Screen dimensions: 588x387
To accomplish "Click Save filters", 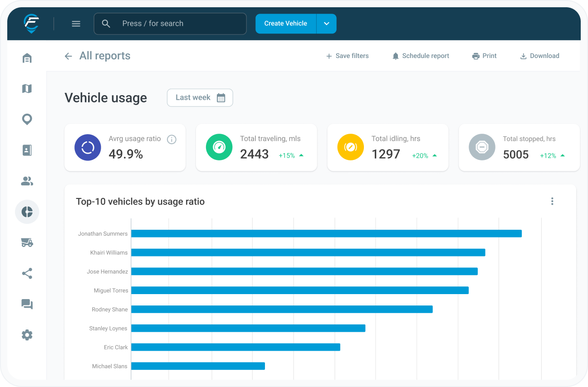I will point(348,56).
